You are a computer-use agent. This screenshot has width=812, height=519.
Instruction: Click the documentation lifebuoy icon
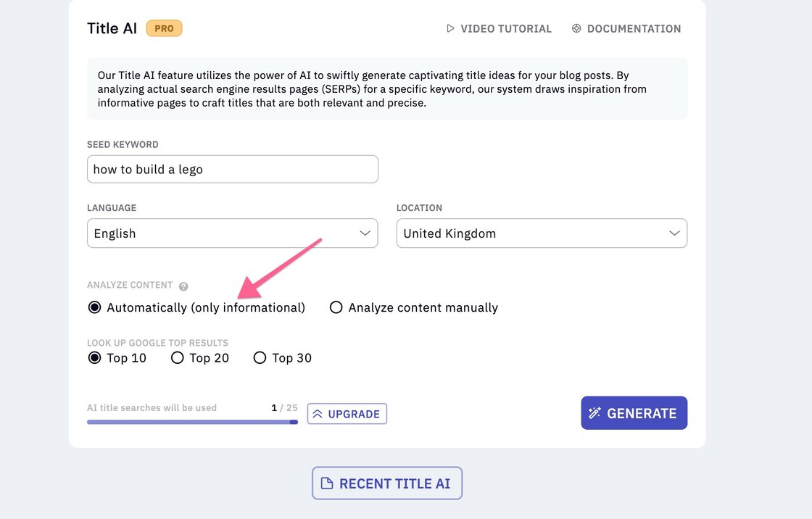[576, 28]
